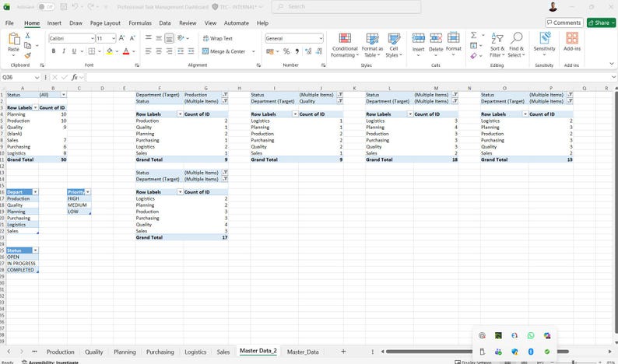618x364 pixels.
Task: Collapse the ribbon with the chevron
Action: click(x=611, y=64)
